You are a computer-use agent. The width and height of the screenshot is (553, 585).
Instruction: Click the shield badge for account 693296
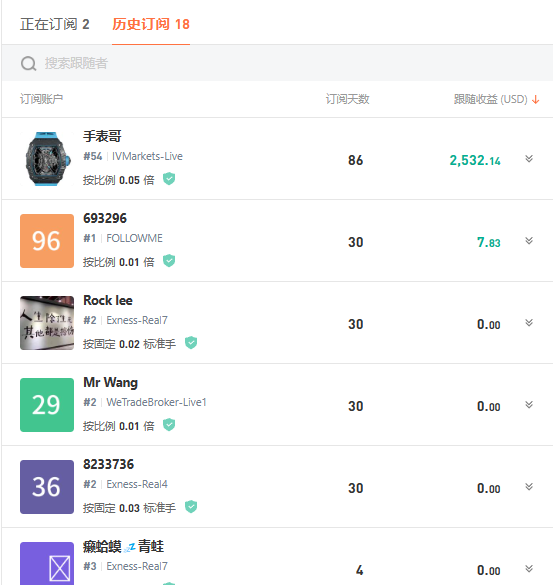pyautogui.click(x=169, y=261)
